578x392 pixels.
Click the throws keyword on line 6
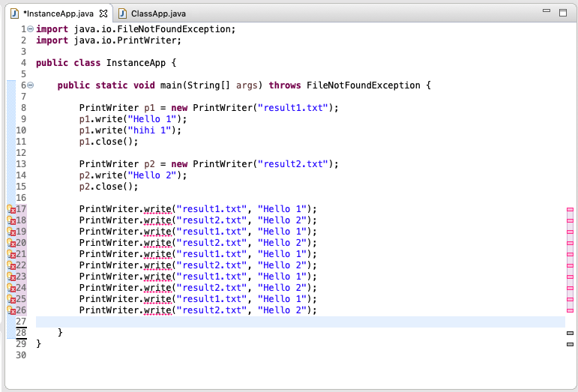click(285, 85)
